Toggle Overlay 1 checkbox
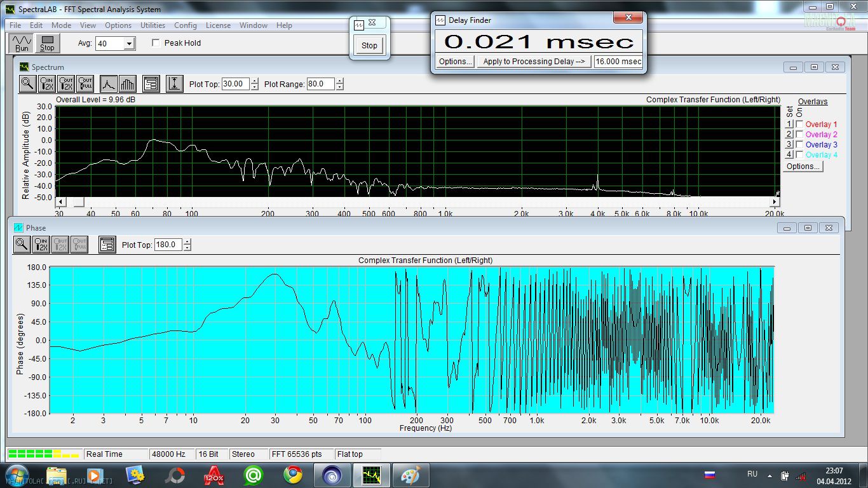 tap(799, 124)
